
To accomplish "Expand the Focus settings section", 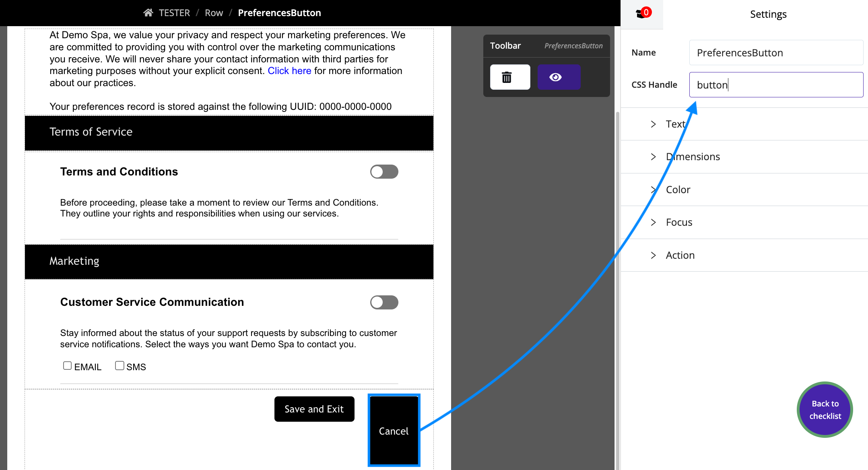I will point(744,222).
